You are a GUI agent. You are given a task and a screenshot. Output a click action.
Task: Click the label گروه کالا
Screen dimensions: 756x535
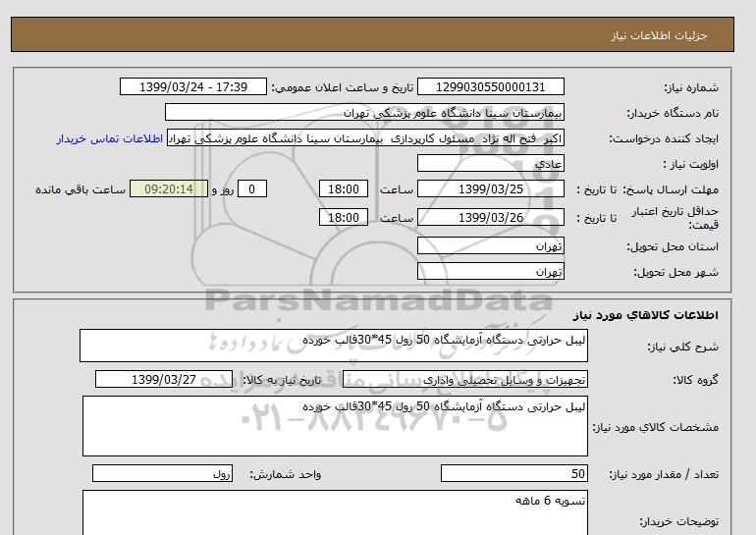pyautogui.click(x=696, y=380)
